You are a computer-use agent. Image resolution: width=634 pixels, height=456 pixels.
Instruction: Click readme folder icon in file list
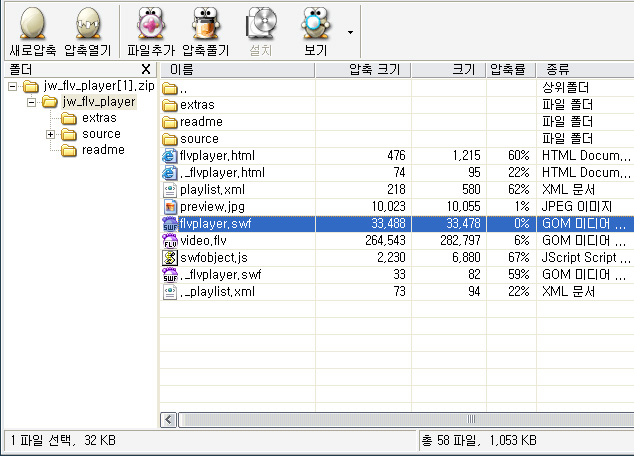point(170,122)
